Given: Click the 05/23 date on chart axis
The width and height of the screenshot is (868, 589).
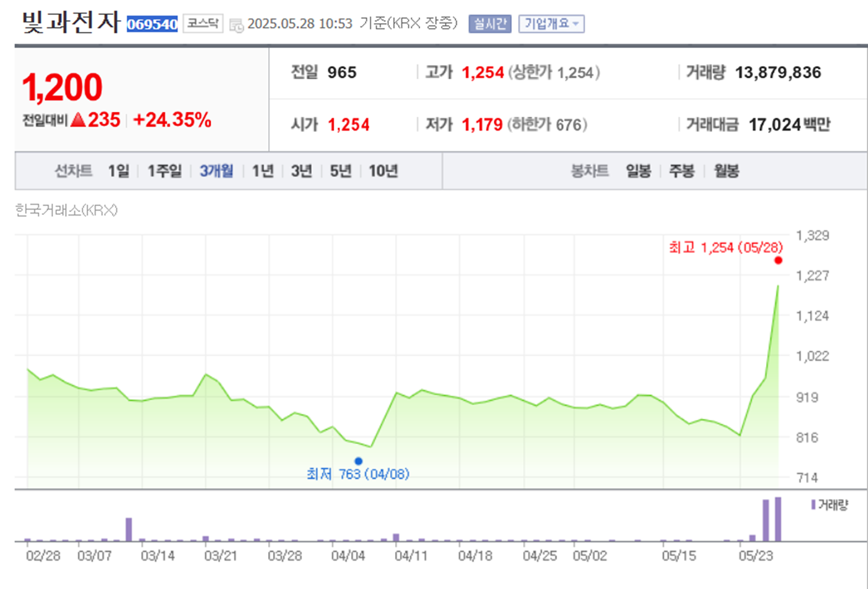Looking at the screenshot, I should click(x=756, y=556).
